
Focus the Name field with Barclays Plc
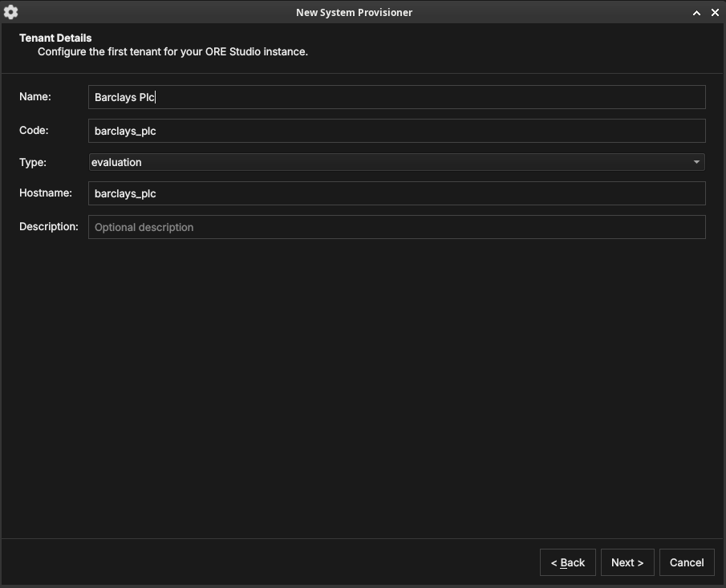tap(397, 97)
